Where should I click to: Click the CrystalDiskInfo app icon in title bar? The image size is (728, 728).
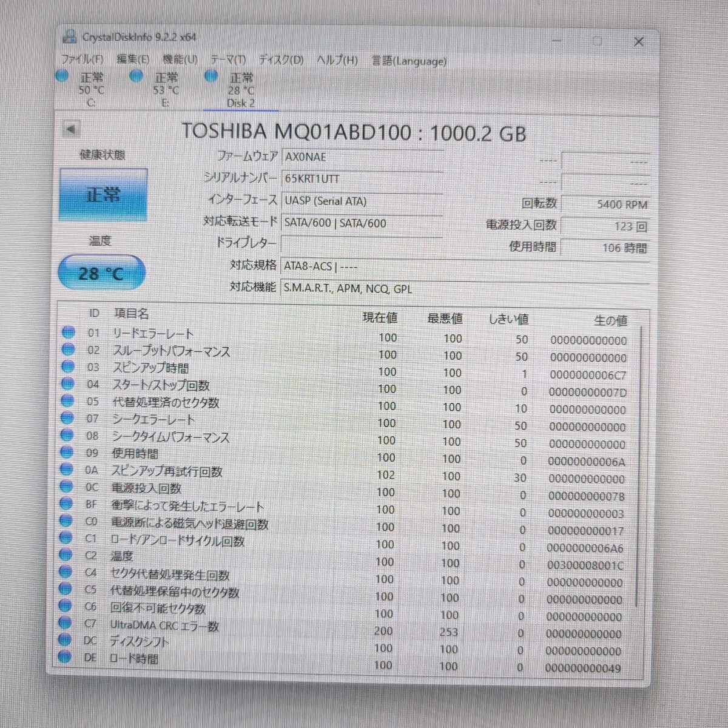point(70,37)
